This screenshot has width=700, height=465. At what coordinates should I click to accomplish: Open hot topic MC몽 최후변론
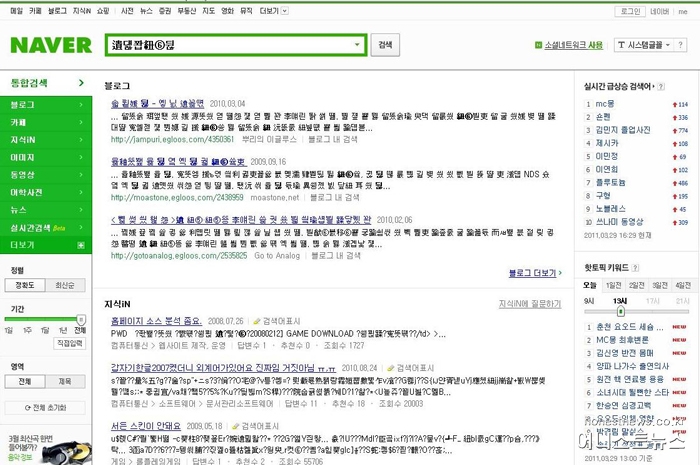point(622,340)
